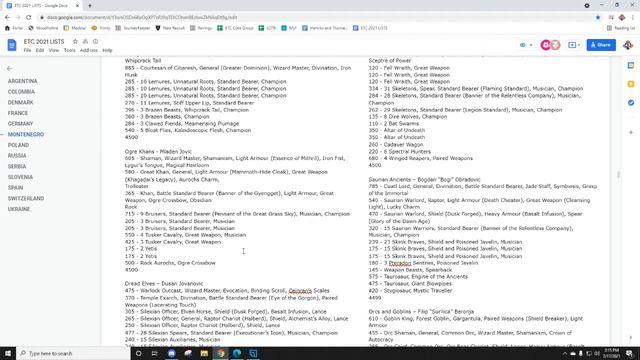Jump to UKRAINE in the outline
Image resolution: width=640 pixels, height=360 pixels.
click(x=19, y=209)
